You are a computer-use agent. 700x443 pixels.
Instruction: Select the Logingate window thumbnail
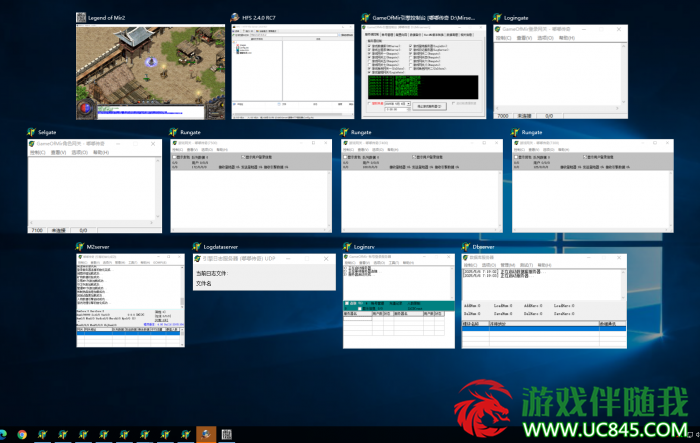(x=560, y=72)
